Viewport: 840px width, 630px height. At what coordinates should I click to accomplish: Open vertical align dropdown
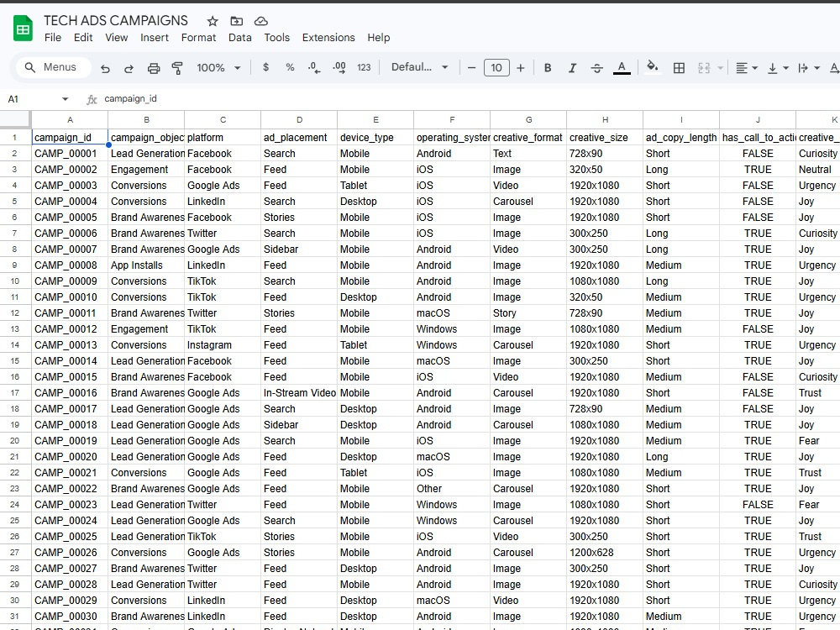pos(778,68)
